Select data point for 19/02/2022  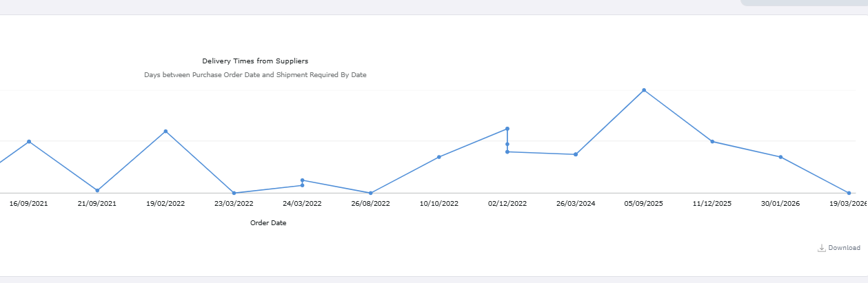(165, 132)
